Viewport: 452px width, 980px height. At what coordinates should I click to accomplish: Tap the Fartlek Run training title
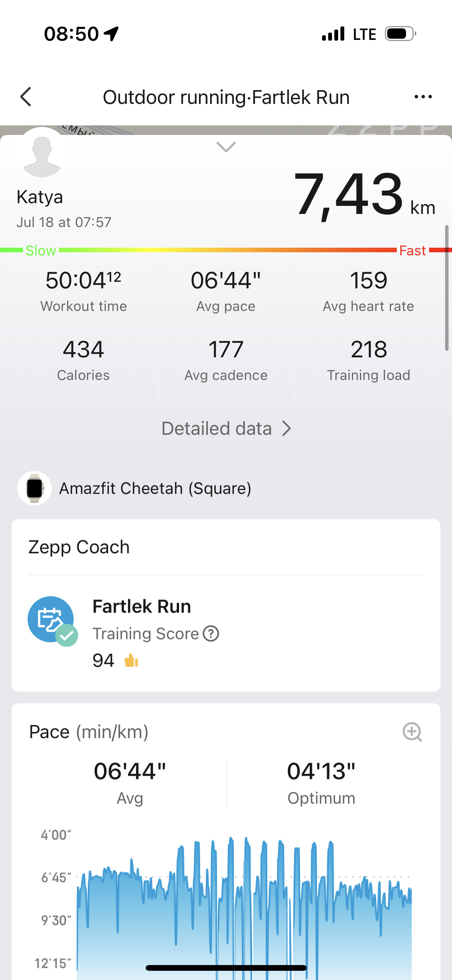pyautogui.click(x=142, y=606)
